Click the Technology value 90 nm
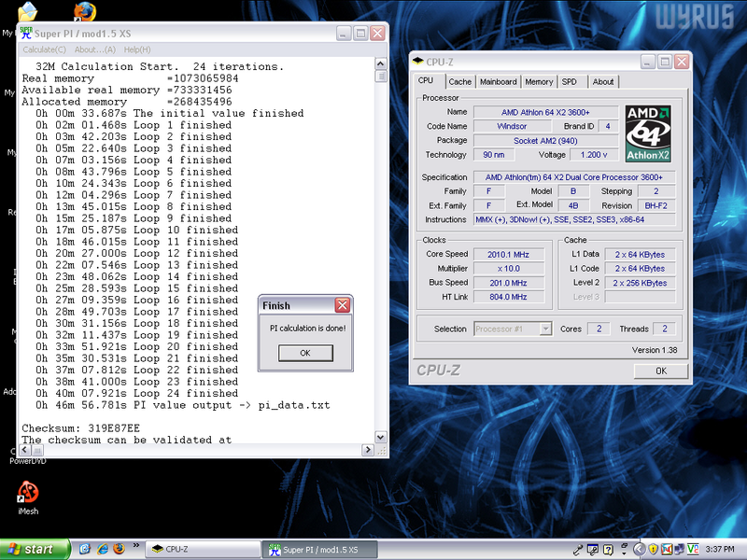747x560 pixels. pos(494,155)
